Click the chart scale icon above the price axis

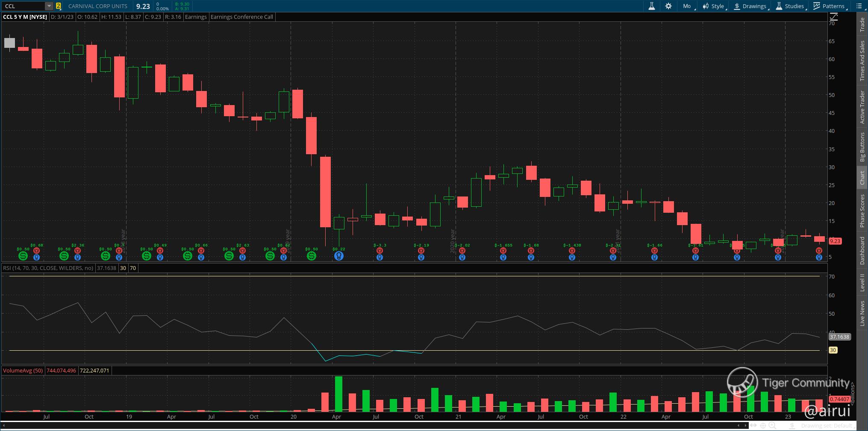click(833, 17)
